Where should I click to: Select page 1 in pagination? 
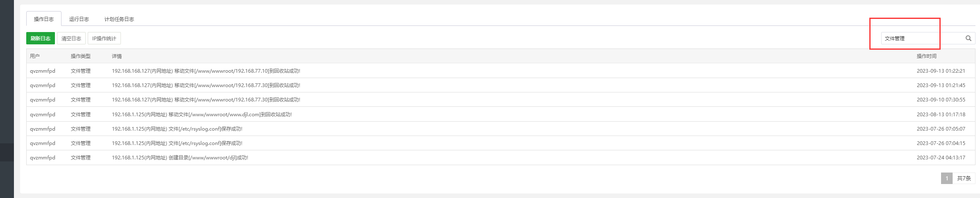click(947, 178)
